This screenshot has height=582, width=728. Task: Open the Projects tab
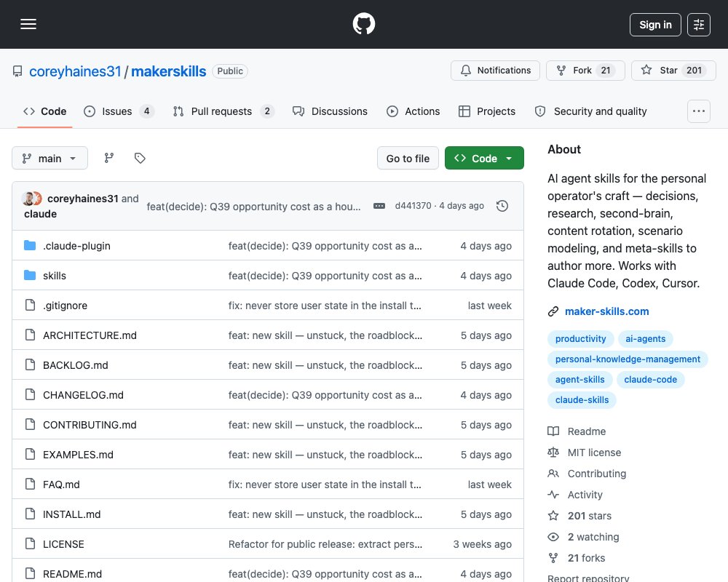tap(486, 111)
